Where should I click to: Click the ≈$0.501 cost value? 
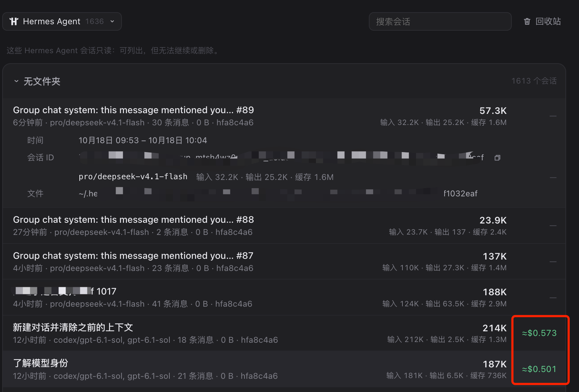tap(539, 369)
